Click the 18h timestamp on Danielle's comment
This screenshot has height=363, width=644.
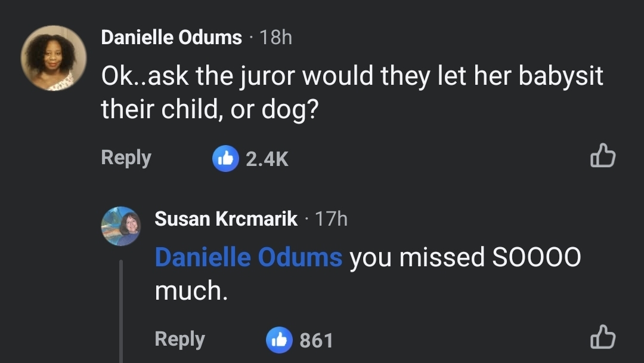coord(275,38)
